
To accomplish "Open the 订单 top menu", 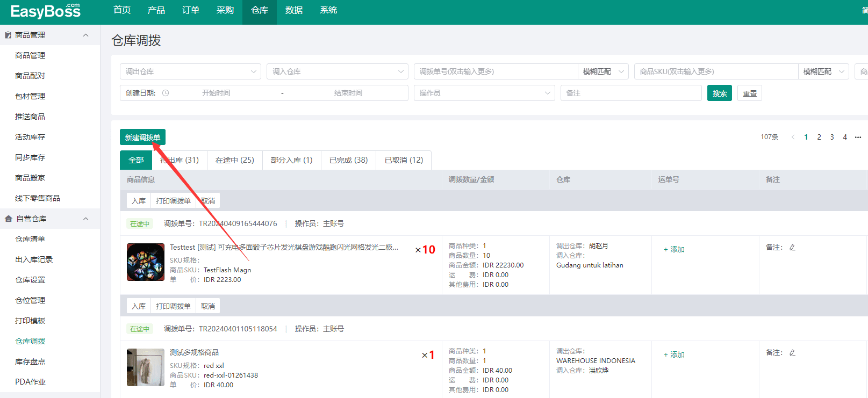I will [190, 10].
